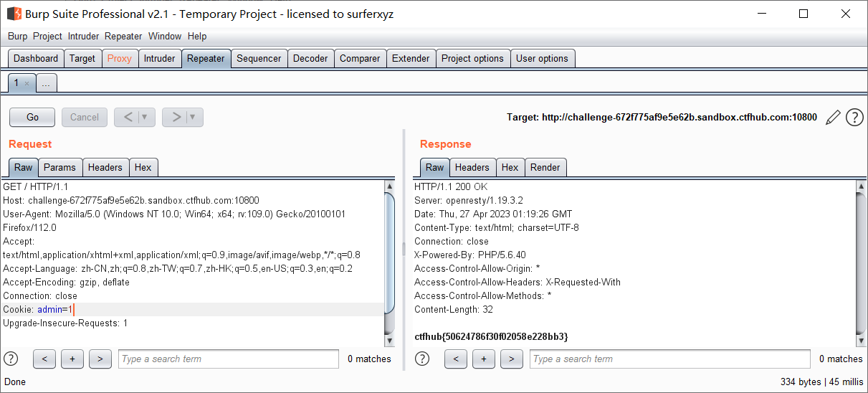Click X-Powered-By: PHP/5.6.40 response line
Viewport: 868px width, 393px height.
pos(470,255)
